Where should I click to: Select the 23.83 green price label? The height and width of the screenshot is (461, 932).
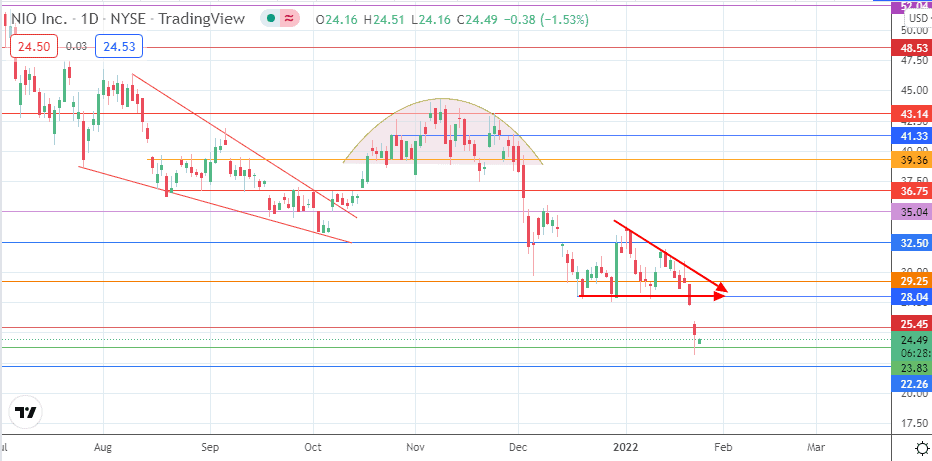912,368
